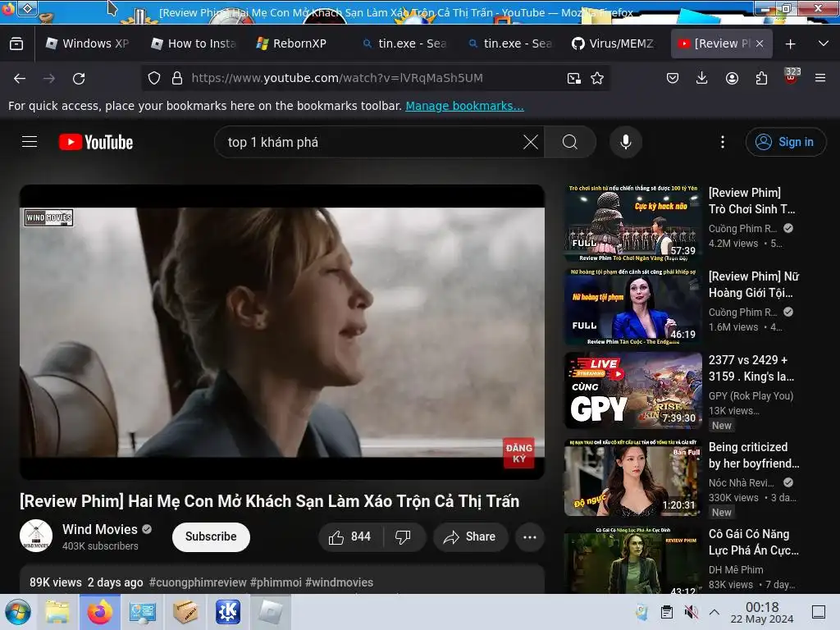
Task: Open GPY live stream 7:39:30 thumbnail
Action: (x=632, y=390)
